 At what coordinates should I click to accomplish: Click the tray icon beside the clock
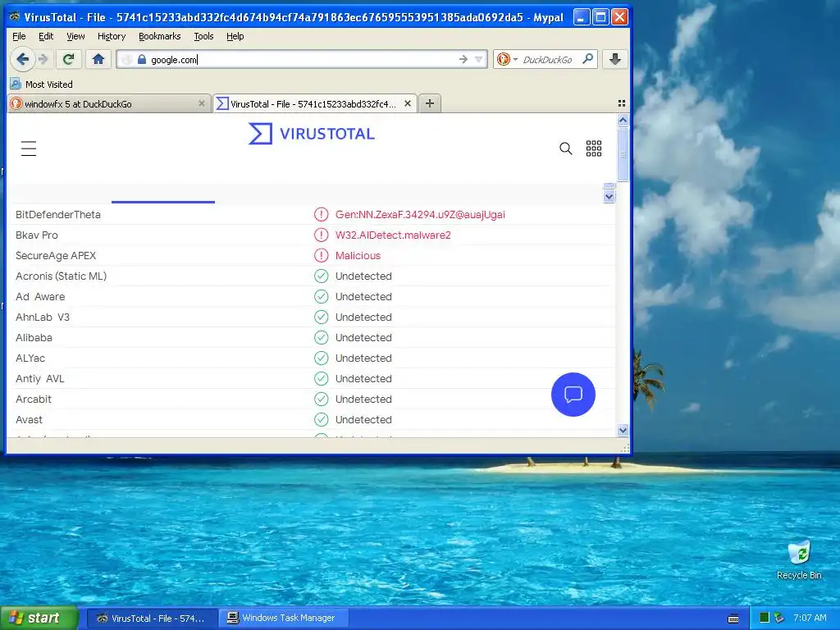[x=779, y=618]
